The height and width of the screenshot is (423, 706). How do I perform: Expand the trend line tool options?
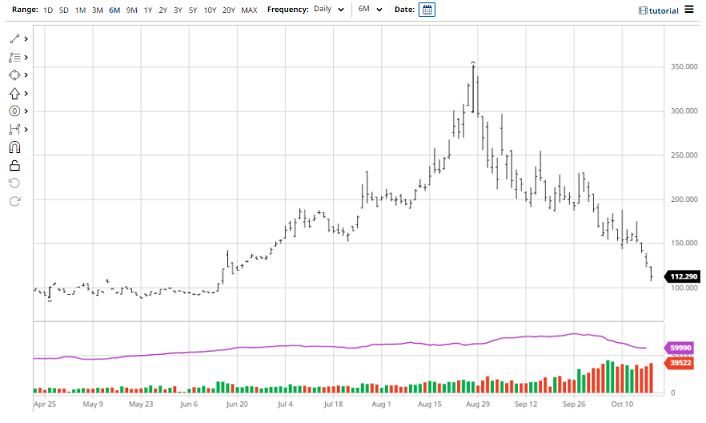tap(26, 39)
